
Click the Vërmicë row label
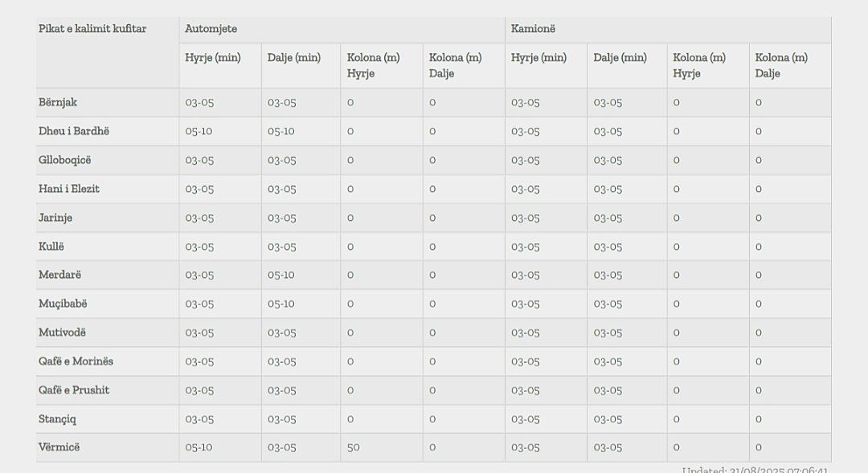(x=59, y=447)
